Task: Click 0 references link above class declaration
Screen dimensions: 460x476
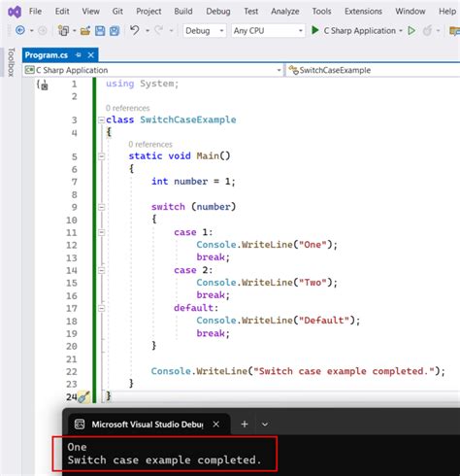Action: pos(128,108)
